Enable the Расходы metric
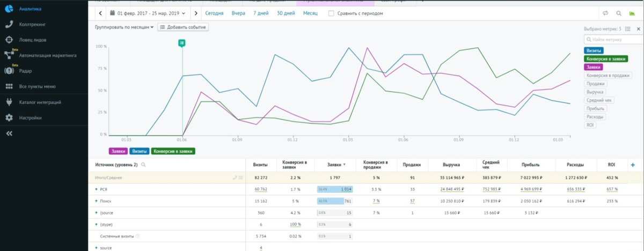 (595, 116)
